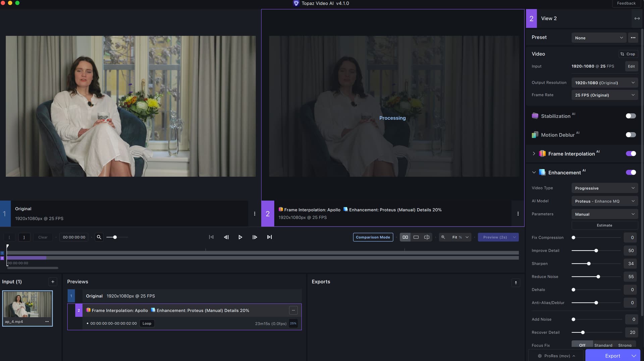Screen dimensions: 644x361
Task: Open the Output Resolution dropdown
Action: (604, 83)
